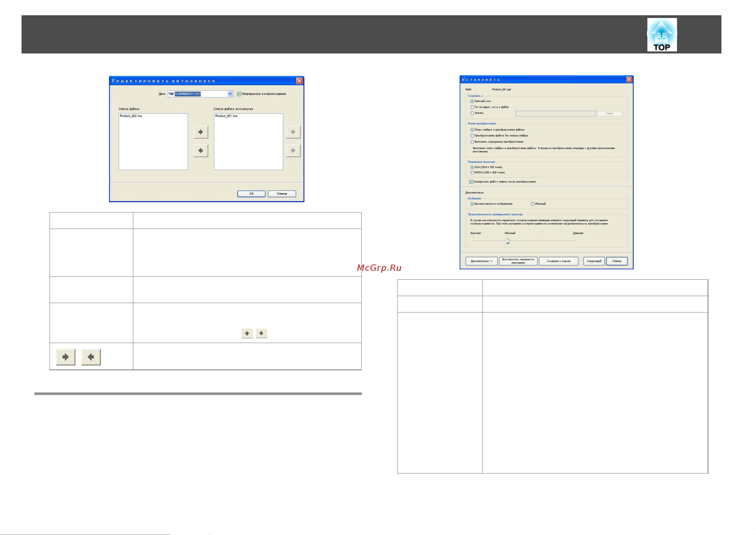Click the Папки browse button
The height and width of the screenshot is (535, 756).
[610, 113]
